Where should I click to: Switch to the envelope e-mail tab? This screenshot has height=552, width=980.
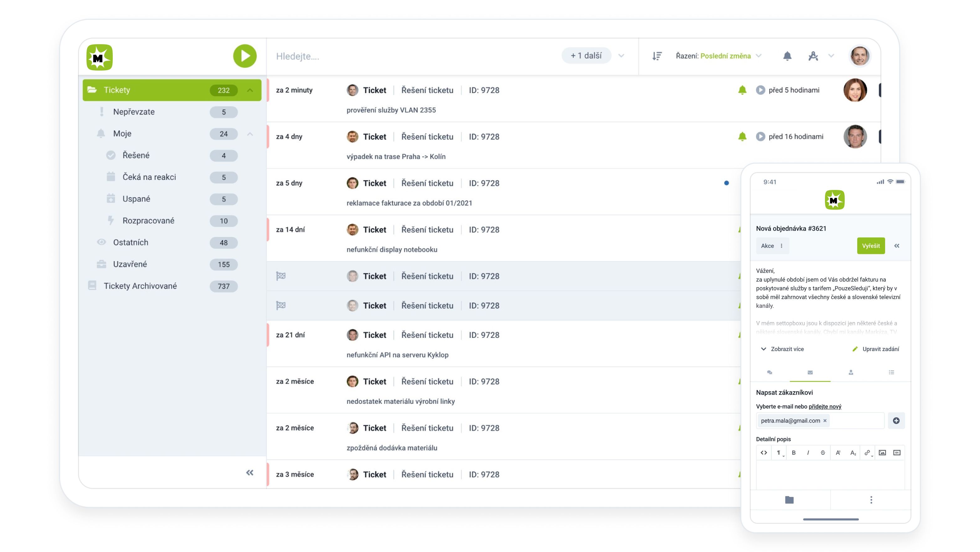pos(810,372)
